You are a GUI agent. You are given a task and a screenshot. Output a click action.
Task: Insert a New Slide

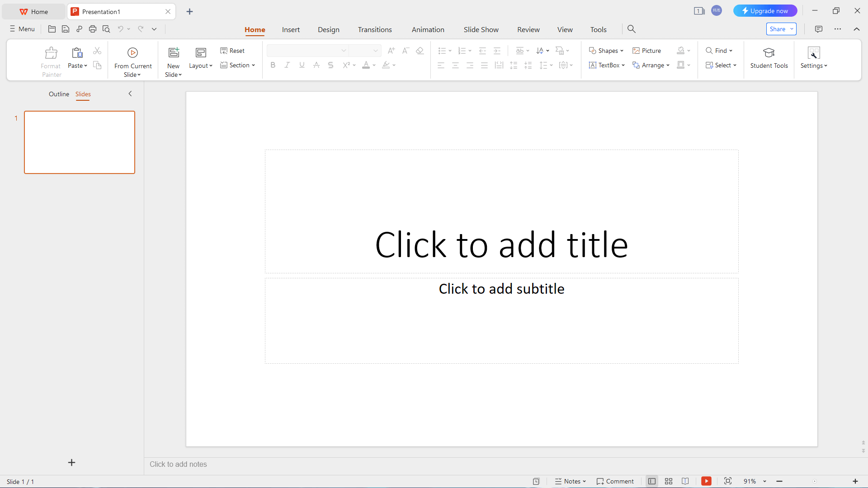click(x=173, y=60)
